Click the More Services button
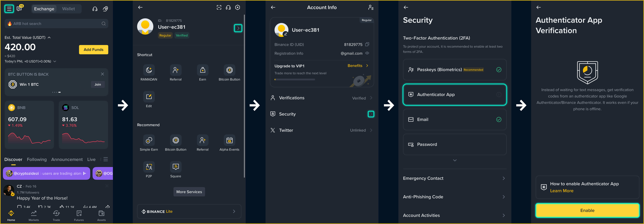 [x=189, y=192]
